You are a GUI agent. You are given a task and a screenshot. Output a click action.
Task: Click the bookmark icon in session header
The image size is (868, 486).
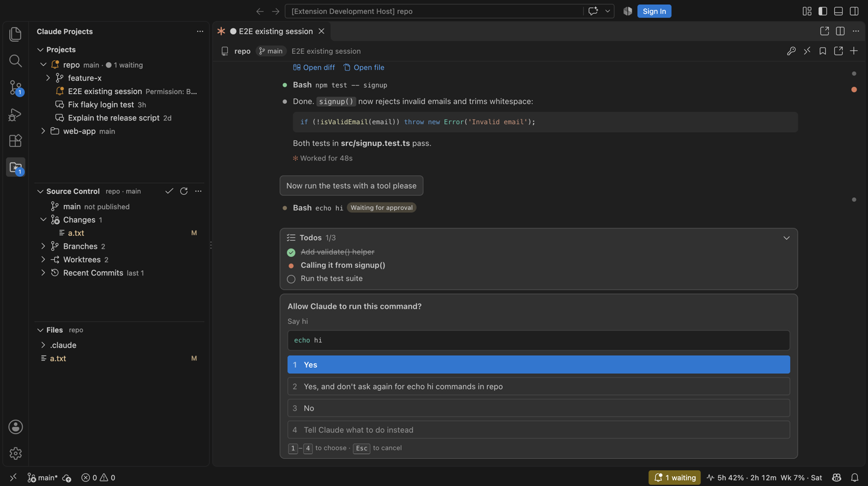pyautogui.click(x=823, y=51)
